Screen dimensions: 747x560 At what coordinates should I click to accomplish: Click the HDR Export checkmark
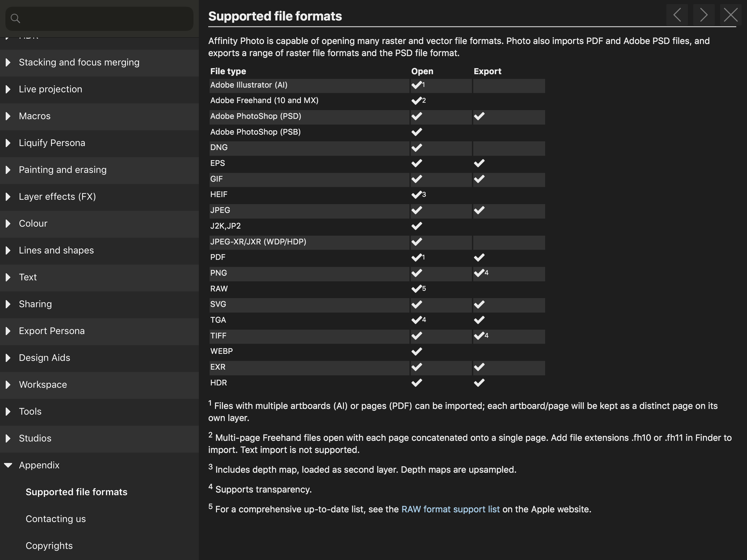(x=479, y=383)
